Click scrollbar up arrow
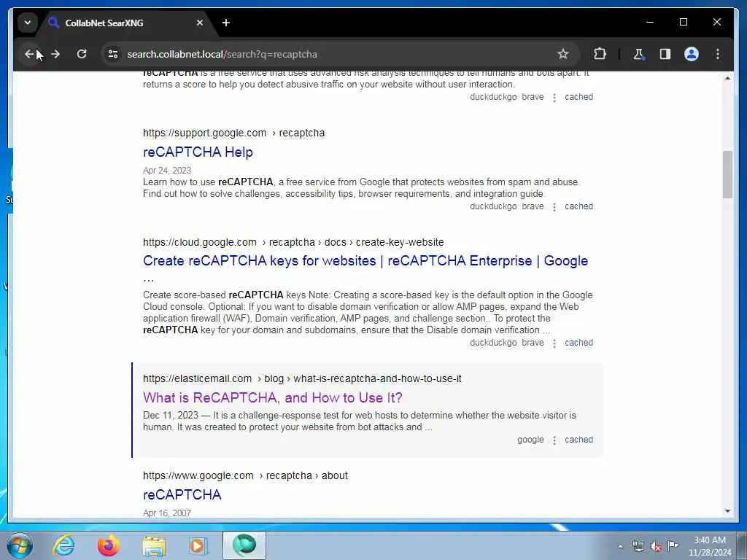This screenshot has height=560, width=747. [727, 78]
